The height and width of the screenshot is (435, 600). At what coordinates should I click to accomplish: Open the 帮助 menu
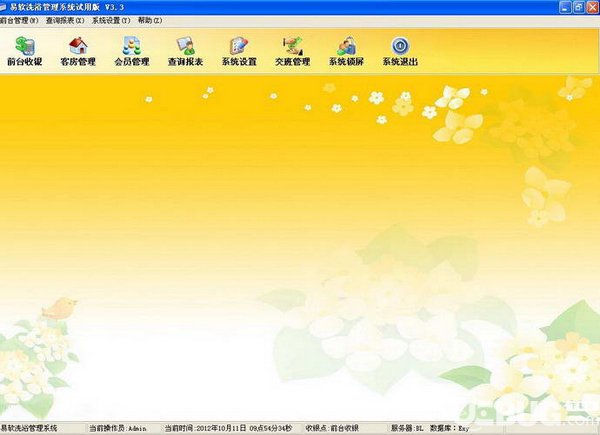click(x=150, y=21)
